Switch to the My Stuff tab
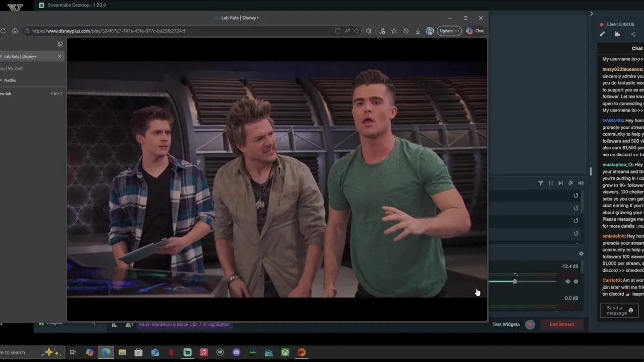This screenshot has width=644, height=362. click(31, 68)
